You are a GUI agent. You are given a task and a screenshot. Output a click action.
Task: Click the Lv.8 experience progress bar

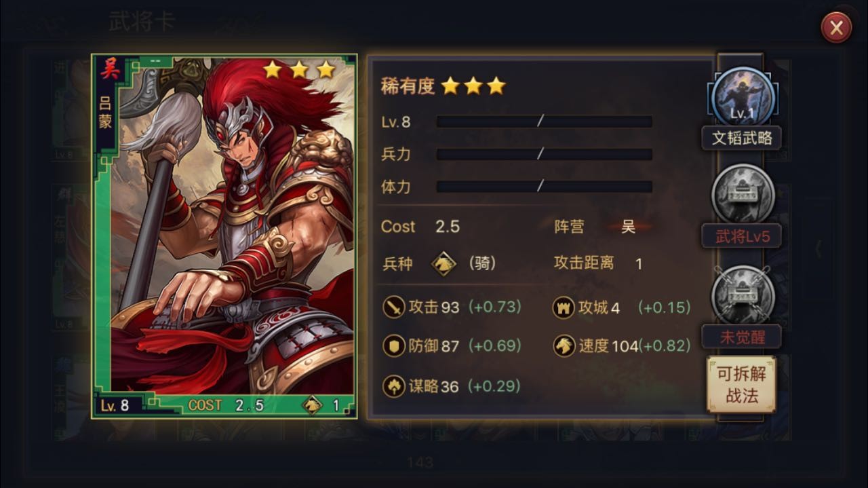click(x=545, y=122)
